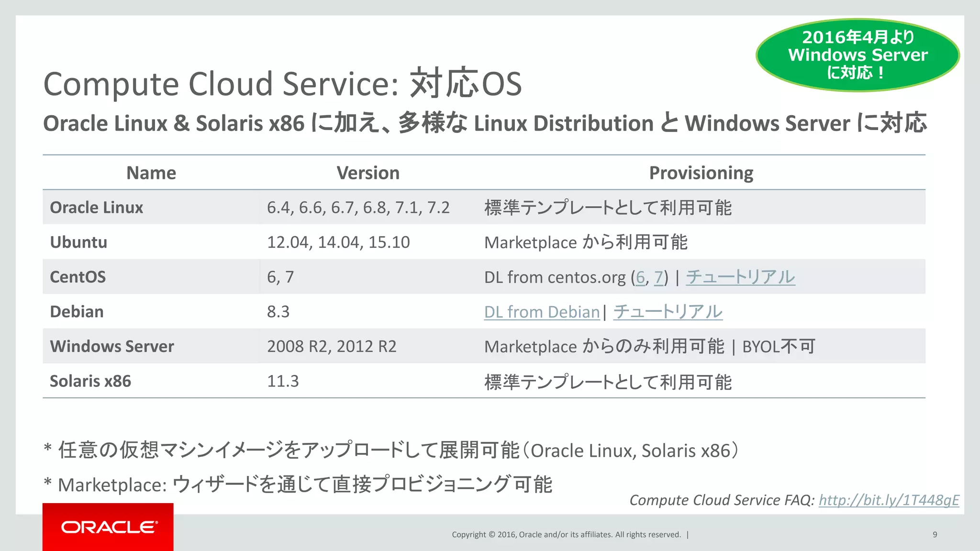Click Solaris x86 provisioning text 標準テンプレートとして利用可能

[608, 382]
